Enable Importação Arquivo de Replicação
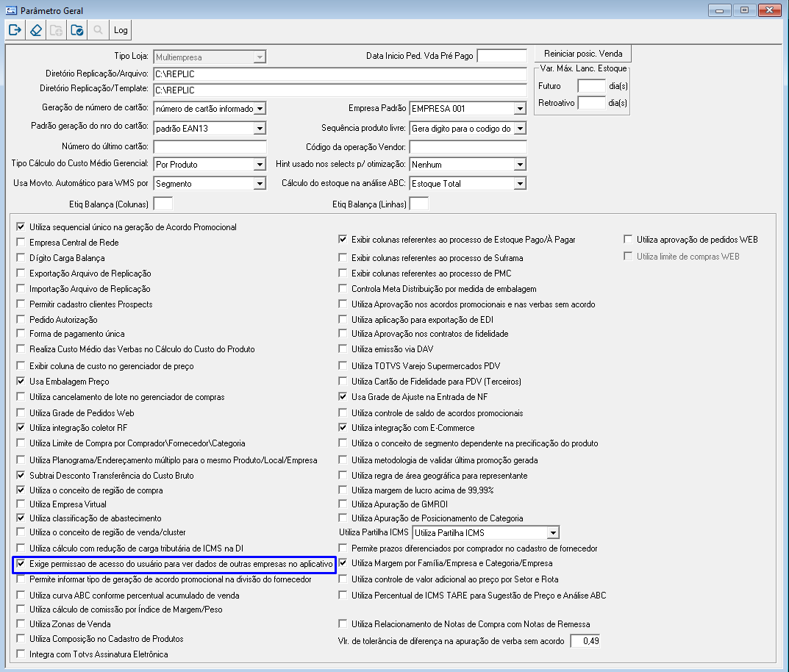 [x=21, y=289]
